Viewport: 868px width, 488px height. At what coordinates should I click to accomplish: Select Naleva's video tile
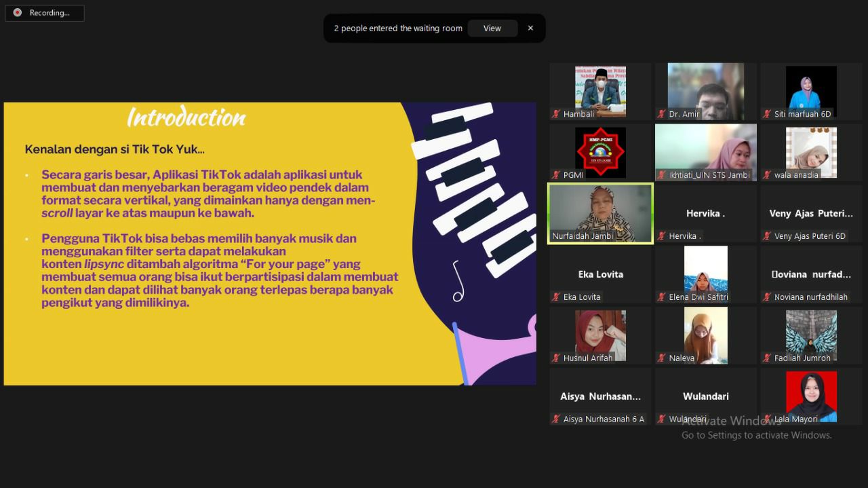(706, 336)
